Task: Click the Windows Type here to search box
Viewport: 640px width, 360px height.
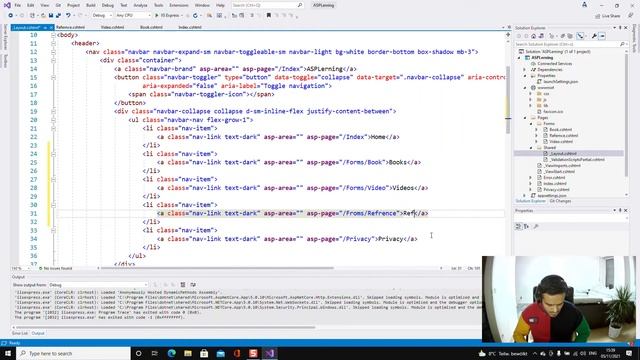Action: [74, 353]
